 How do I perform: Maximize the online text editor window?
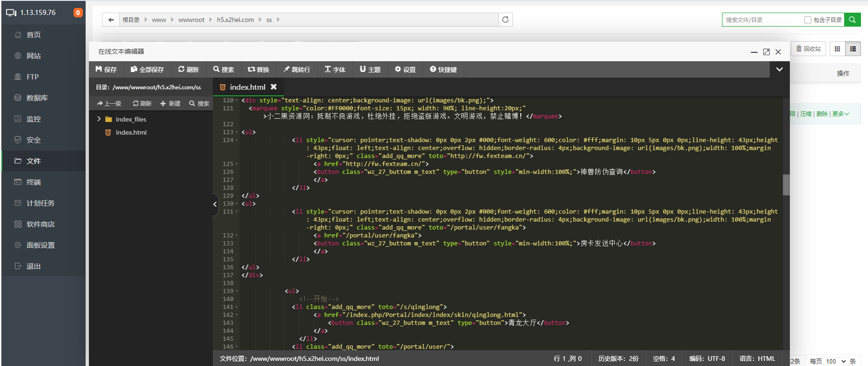[766, 52]
